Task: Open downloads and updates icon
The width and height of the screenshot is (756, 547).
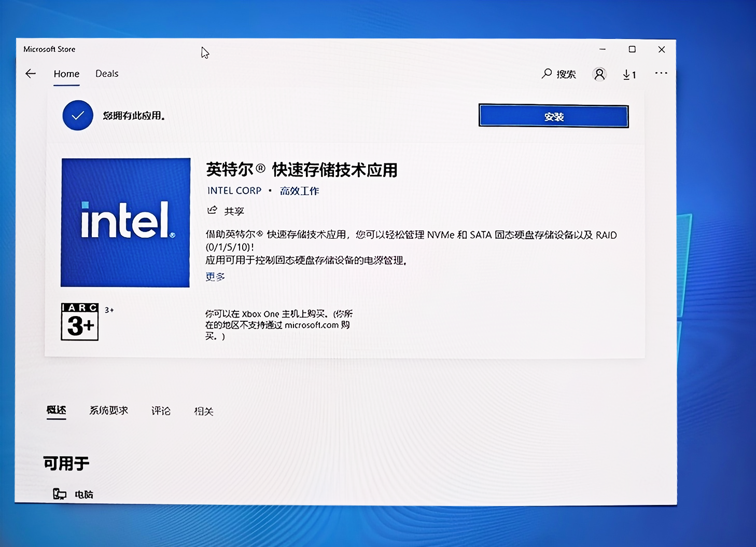Action: (x=629, y=75)
